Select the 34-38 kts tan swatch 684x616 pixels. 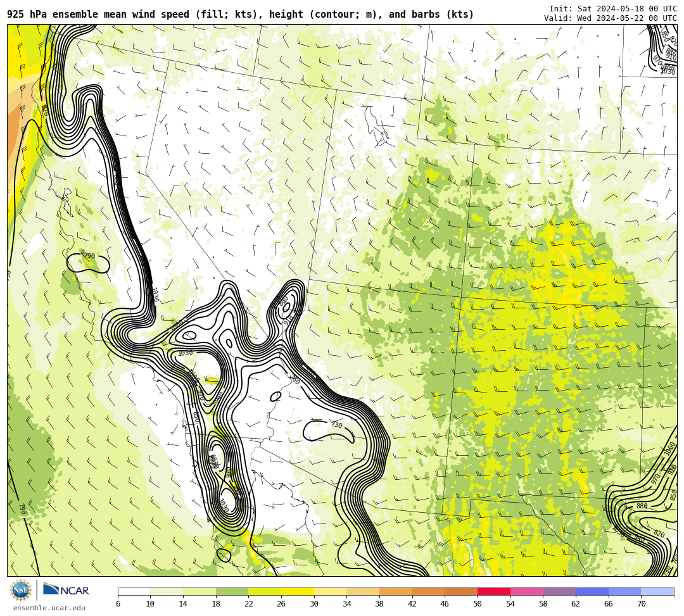click(363, 591)
